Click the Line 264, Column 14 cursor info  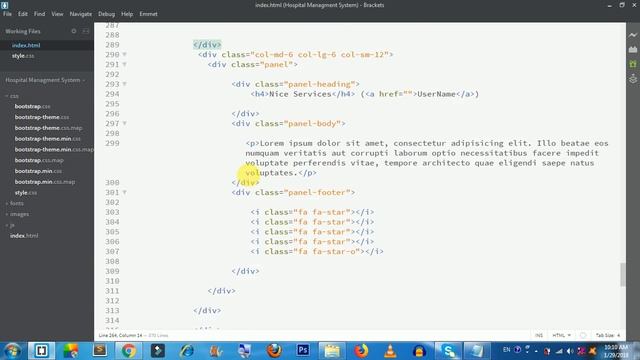click(120, 336)
